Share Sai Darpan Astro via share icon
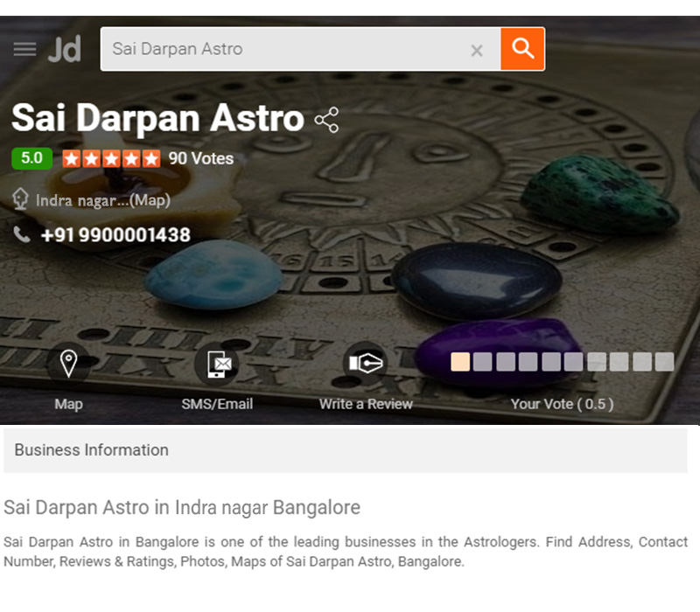The image size is (700, 612). point(326,120)
